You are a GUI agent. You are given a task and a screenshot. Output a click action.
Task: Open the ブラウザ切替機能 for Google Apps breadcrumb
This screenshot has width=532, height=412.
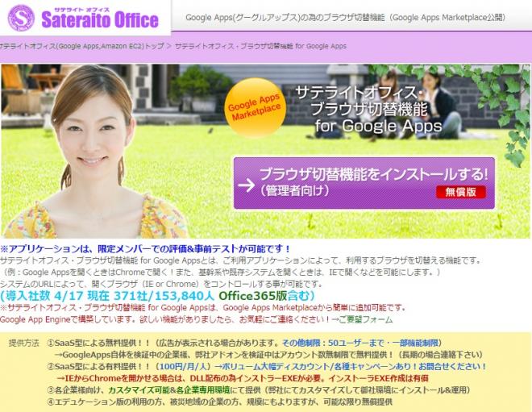click(x=260, y=46)
